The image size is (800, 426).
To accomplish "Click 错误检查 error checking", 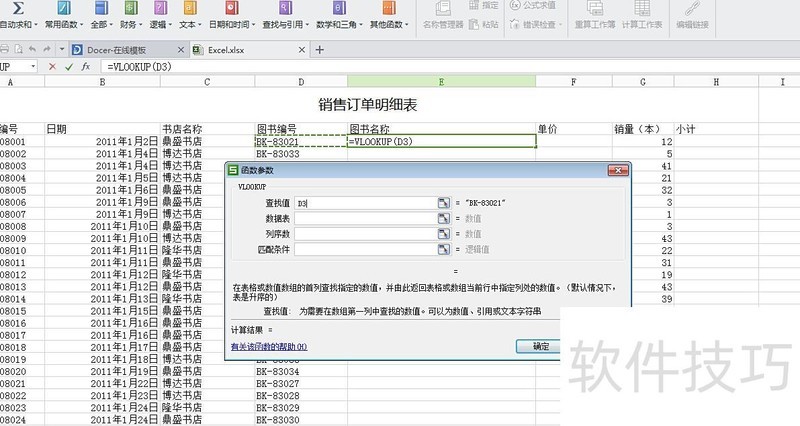I will click(x=536, y=24).
